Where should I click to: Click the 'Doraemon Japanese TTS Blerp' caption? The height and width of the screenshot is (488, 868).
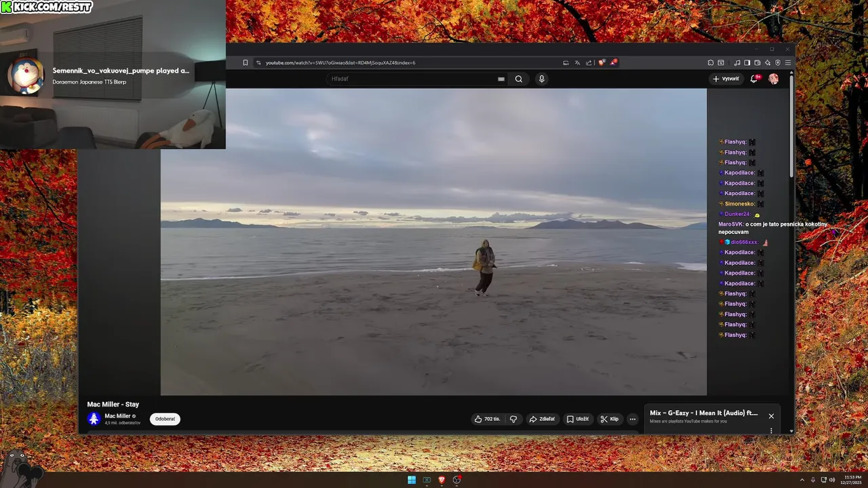point(89,82)
